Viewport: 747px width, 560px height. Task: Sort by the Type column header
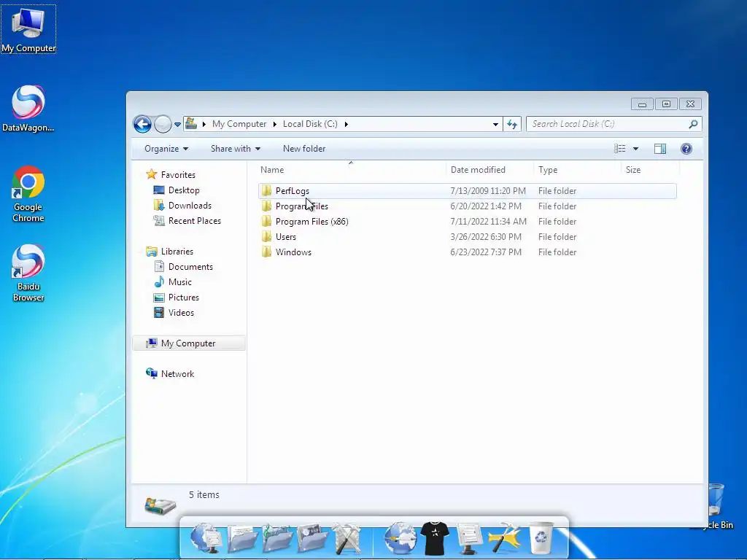(x=548, y=169)
